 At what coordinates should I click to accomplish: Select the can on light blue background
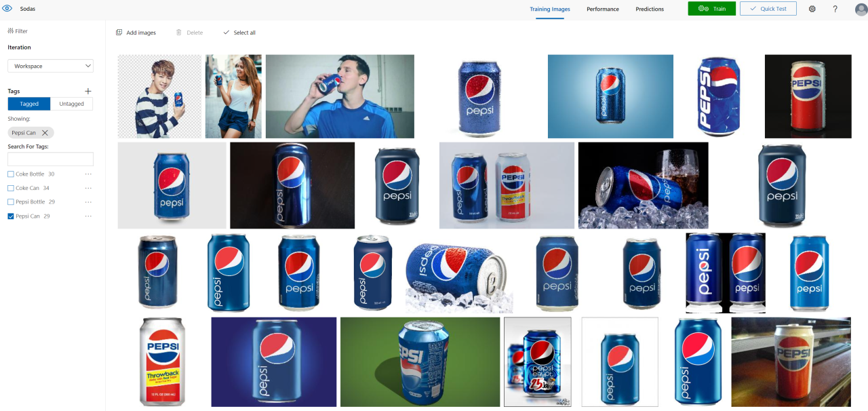(610, 96)
